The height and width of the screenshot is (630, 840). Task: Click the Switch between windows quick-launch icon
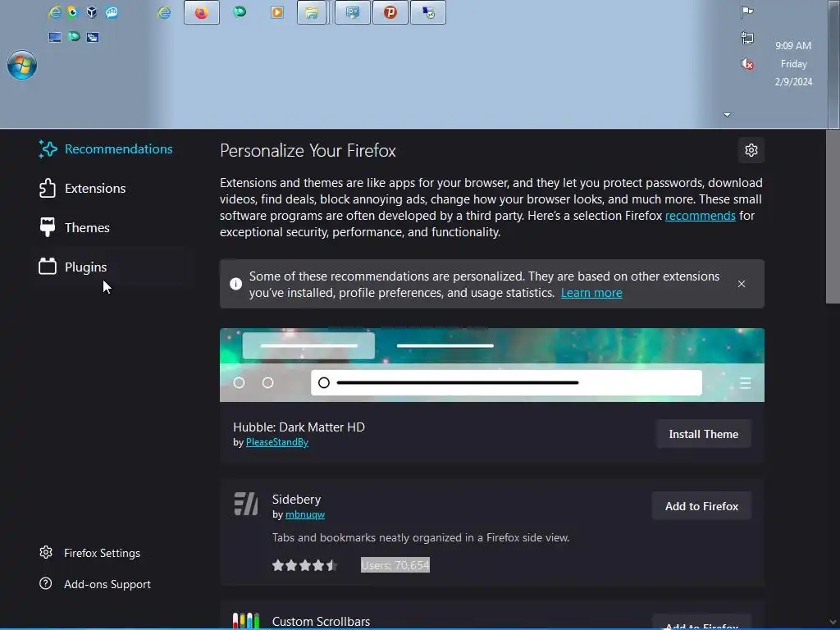click(93, 37)
